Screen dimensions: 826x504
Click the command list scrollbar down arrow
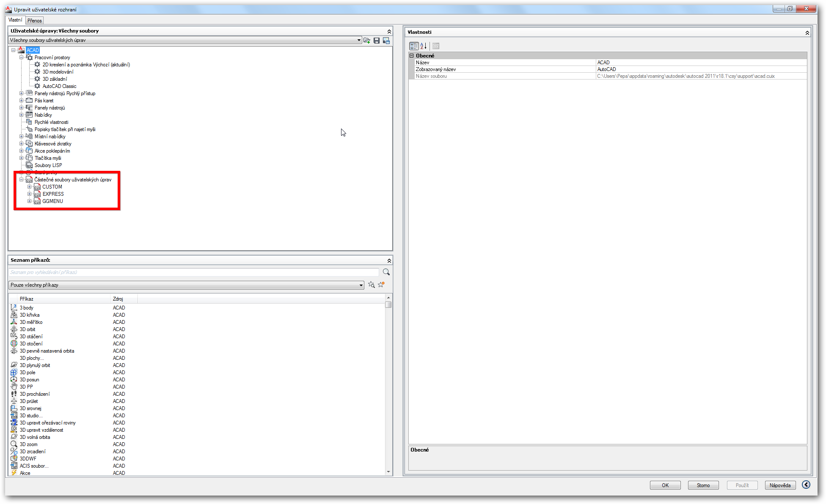(x=388, y=472)
